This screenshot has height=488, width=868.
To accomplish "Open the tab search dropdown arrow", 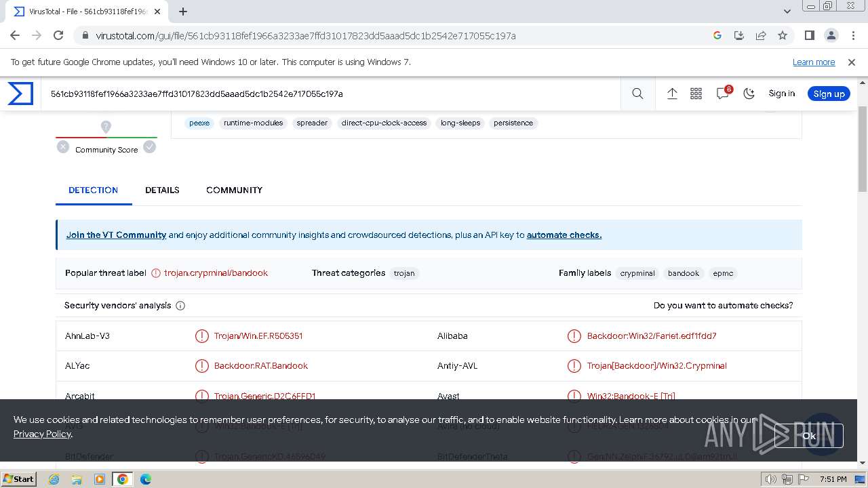I will coord(787,12).
